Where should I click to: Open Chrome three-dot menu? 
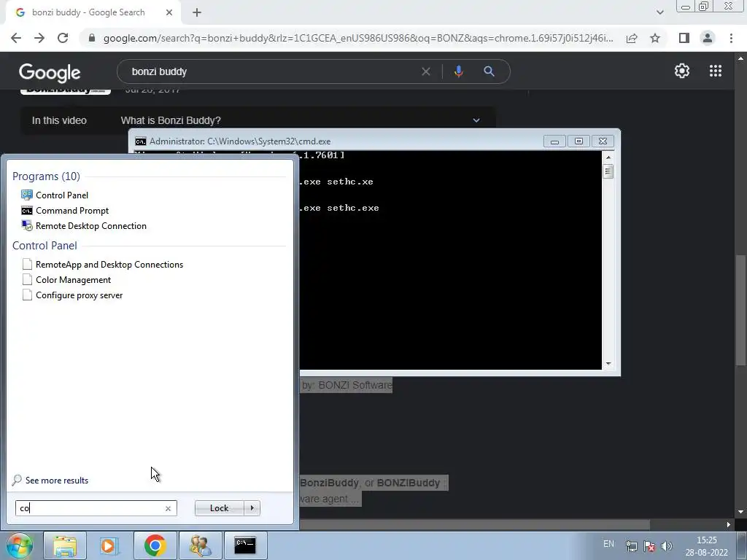tap(731, 38)
